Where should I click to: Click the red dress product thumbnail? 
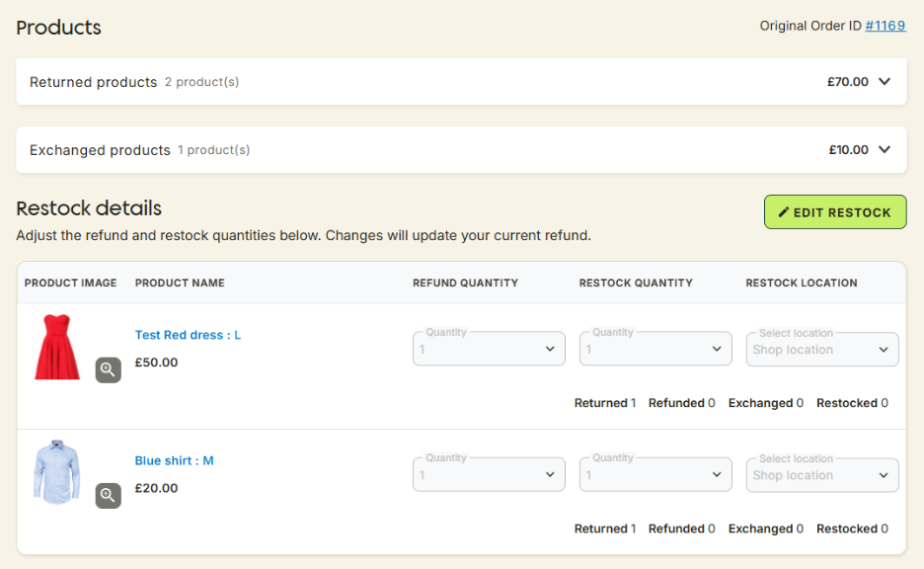point(56,347)
